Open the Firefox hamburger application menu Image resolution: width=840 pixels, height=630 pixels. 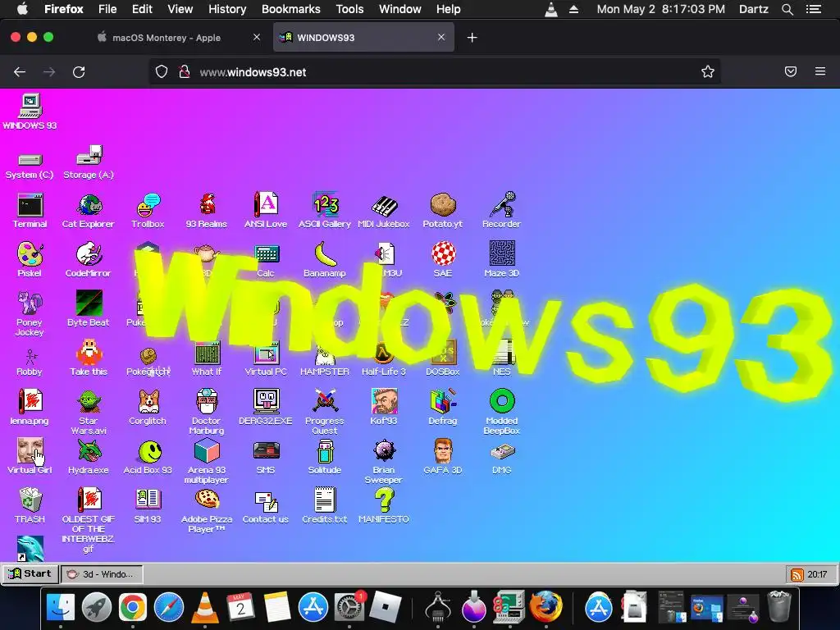tap(820, 72)
